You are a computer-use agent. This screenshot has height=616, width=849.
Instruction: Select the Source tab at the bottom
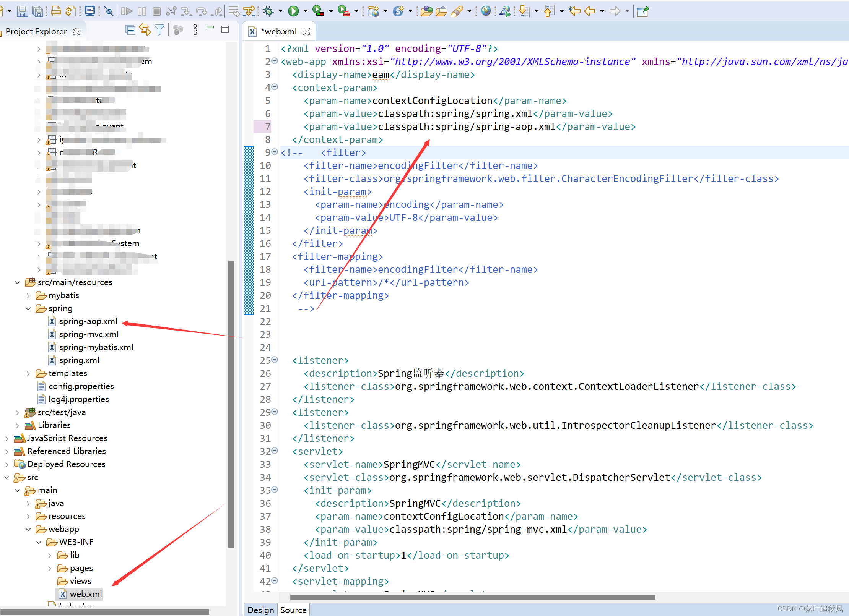293,610
